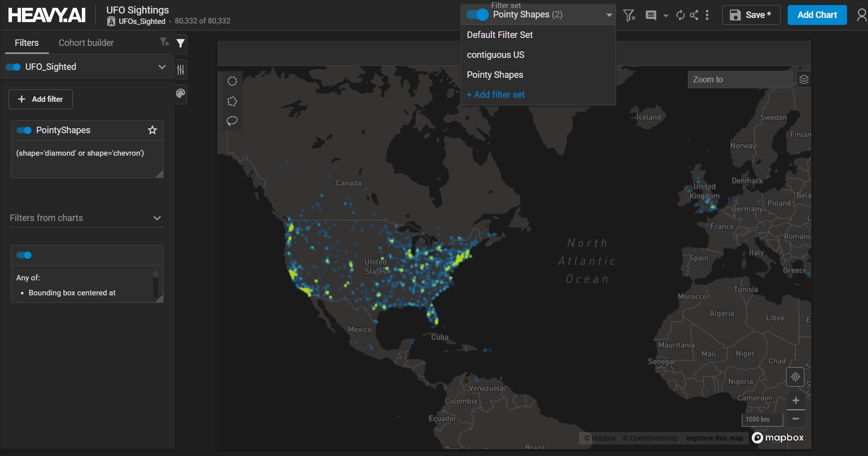Select the circle selection map tool

pyautogui.click(x=232, y=81)
